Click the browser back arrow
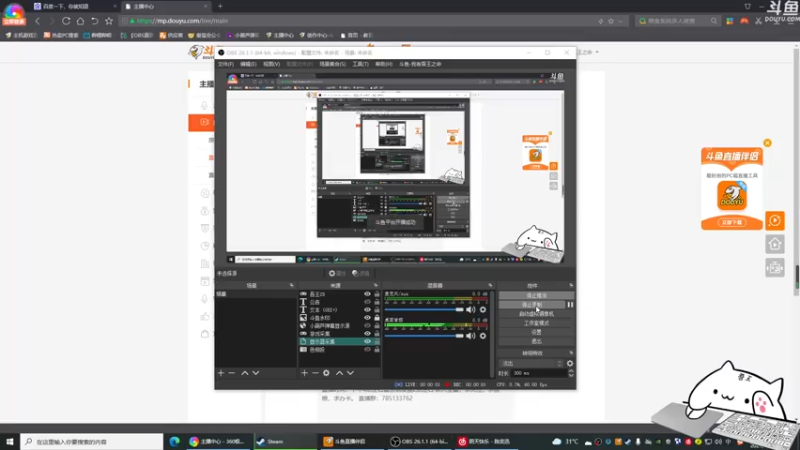This screenshot has width=800, height=450. [x=37, y=21]
